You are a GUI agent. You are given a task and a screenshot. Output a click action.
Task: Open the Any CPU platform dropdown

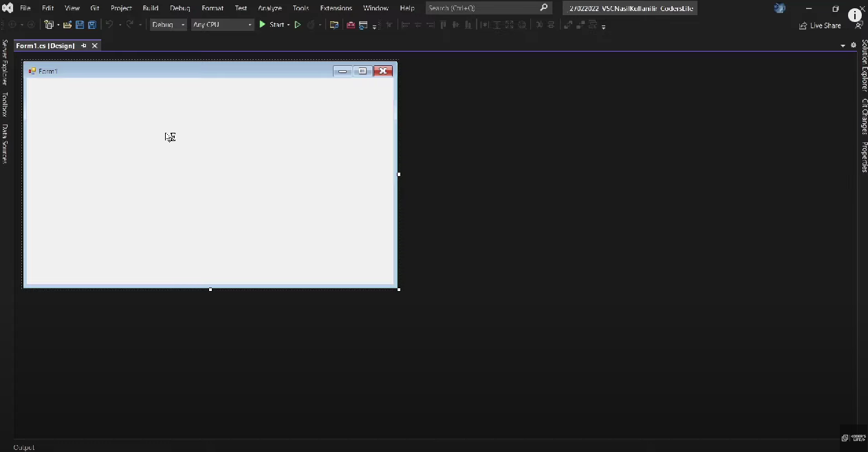tap(222, 25)
